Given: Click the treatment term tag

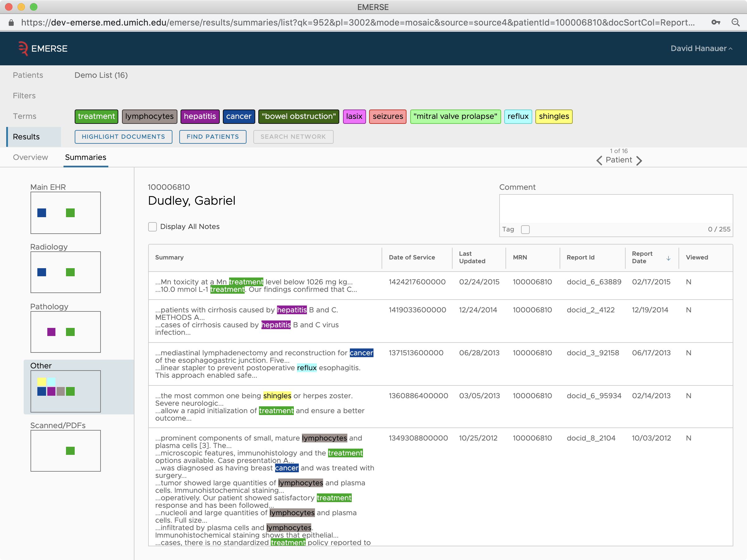Looking at the screenshot, I should coord(96,116).
